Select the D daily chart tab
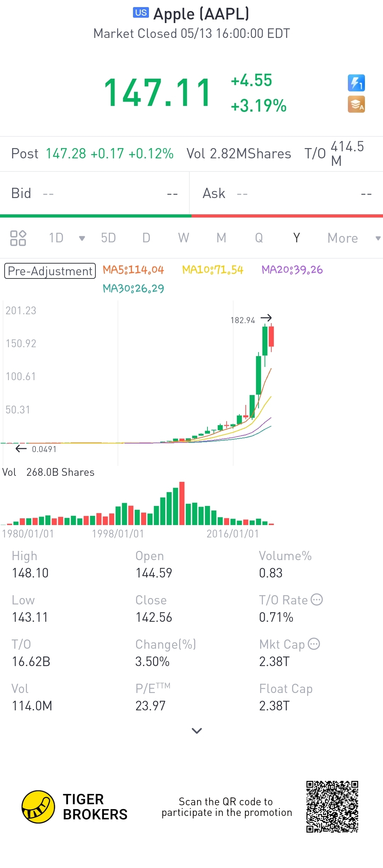Image resolution: width=383 pixels, height=868 pixels. tap(146, 238)
